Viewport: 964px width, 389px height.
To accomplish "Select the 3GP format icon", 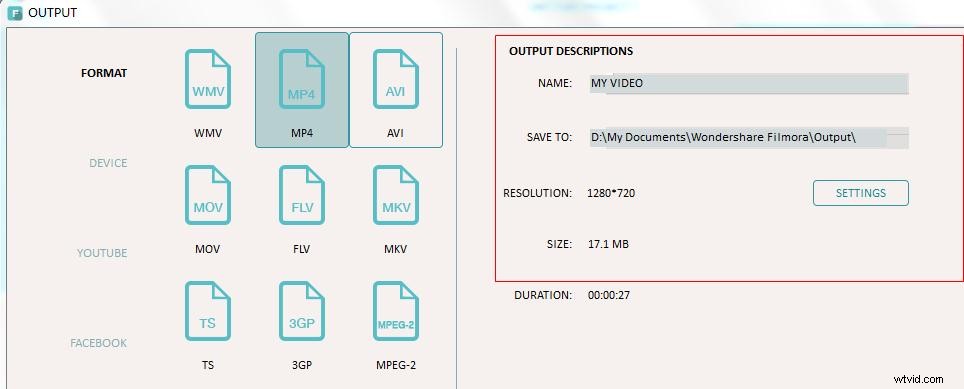I will [302, 311].
